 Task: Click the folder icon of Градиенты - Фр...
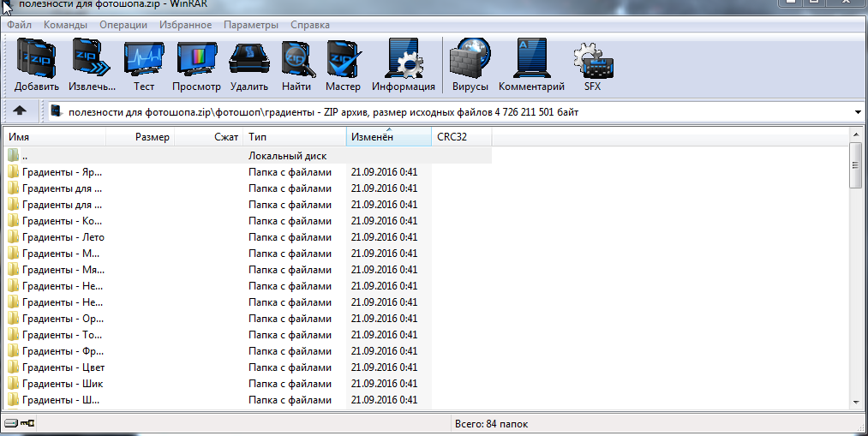[14, 351]
